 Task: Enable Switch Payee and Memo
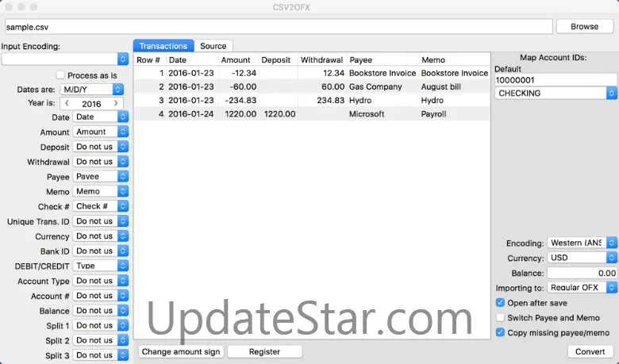click(x=500, y=317)
